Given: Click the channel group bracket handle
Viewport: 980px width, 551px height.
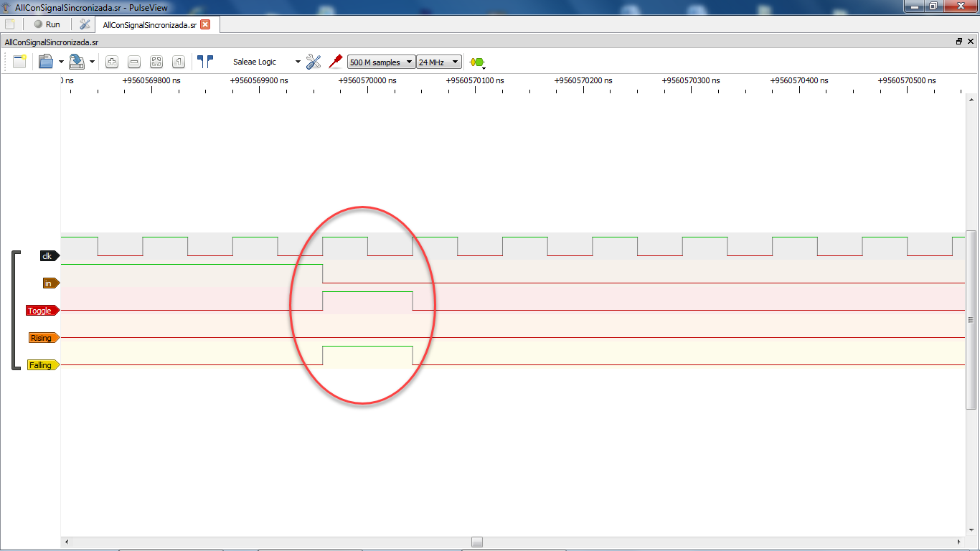Looking at the screenshot, I should pyautogui.click(x=15, y=310).
